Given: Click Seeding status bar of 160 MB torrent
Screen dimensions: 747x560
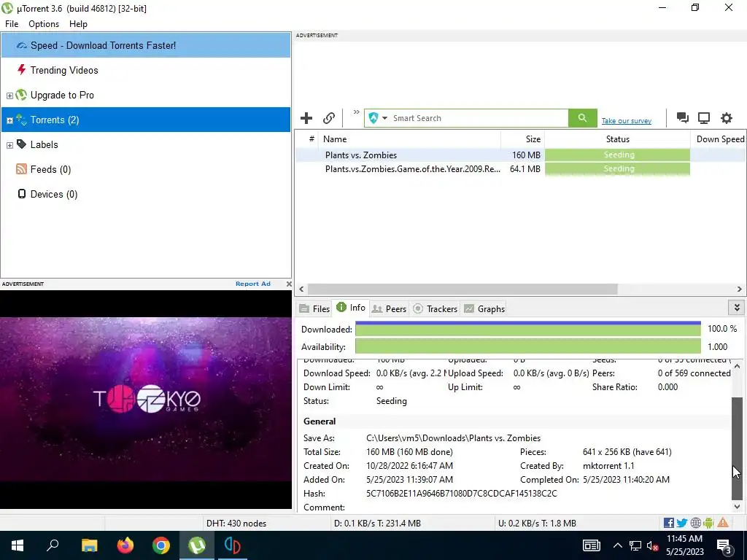Looking at the screenshot, I should click(617, 155).
